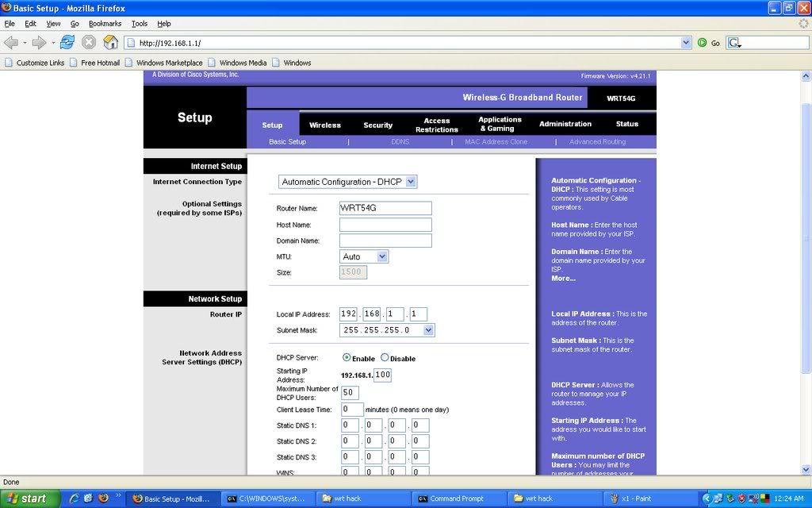The width and height of the screenshot is (812, 508).
Task: Expand the Subnet Mask dropdown
Action: pos(428,329)
